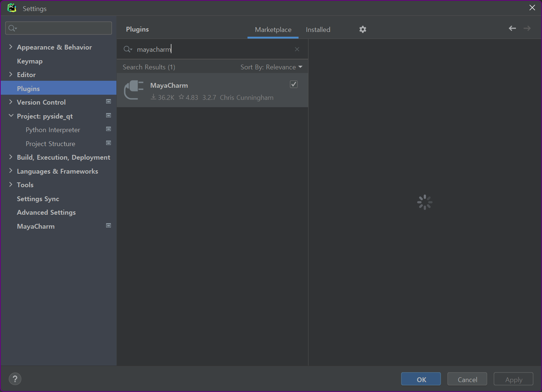Open the Sort By: Relevance dropdown
The image size is (542, 392).
271,67
